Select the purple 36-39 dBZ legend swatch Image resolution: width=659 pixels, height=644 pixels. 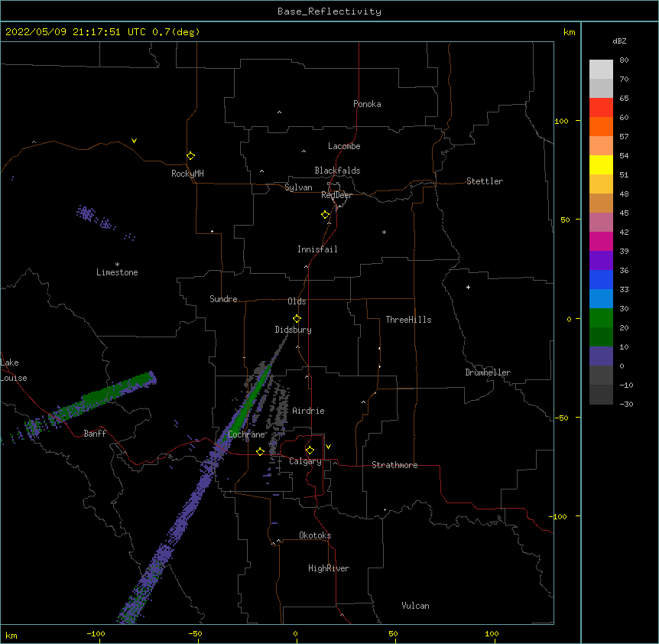tap(601, 261)
